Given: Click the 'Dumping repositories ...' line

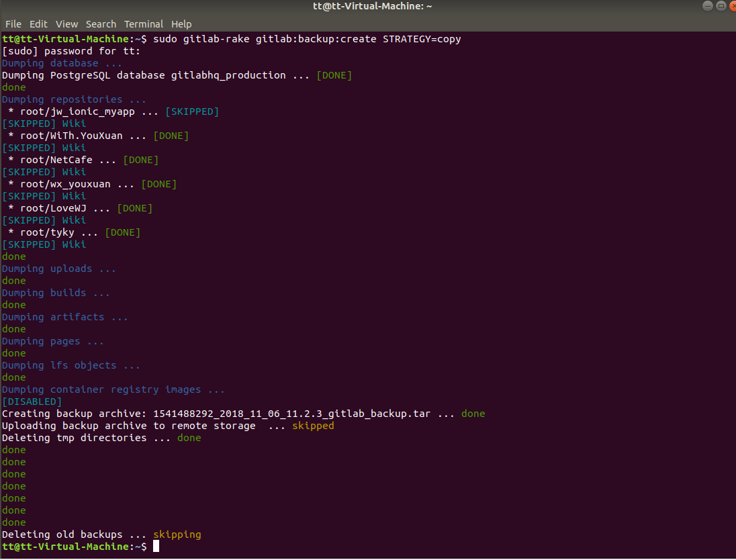Looking at the screenshot, I should coord(74,99).
